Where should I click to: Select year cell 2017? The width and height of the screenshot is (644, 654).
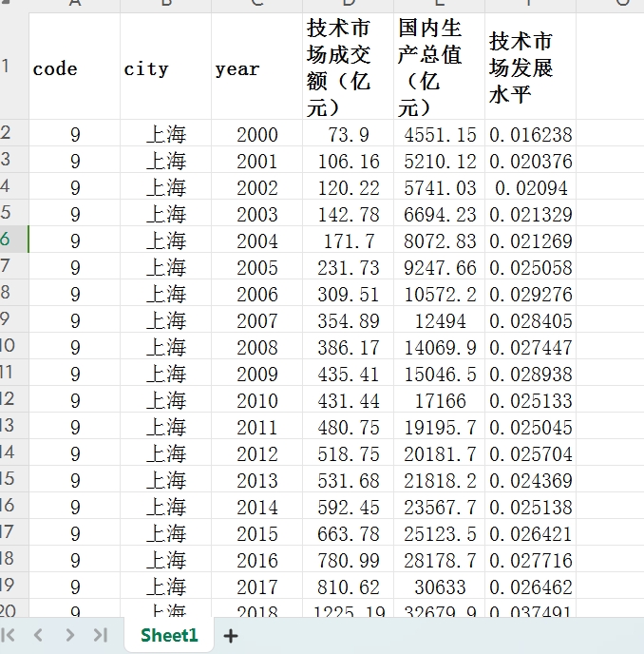pos(256,587)
